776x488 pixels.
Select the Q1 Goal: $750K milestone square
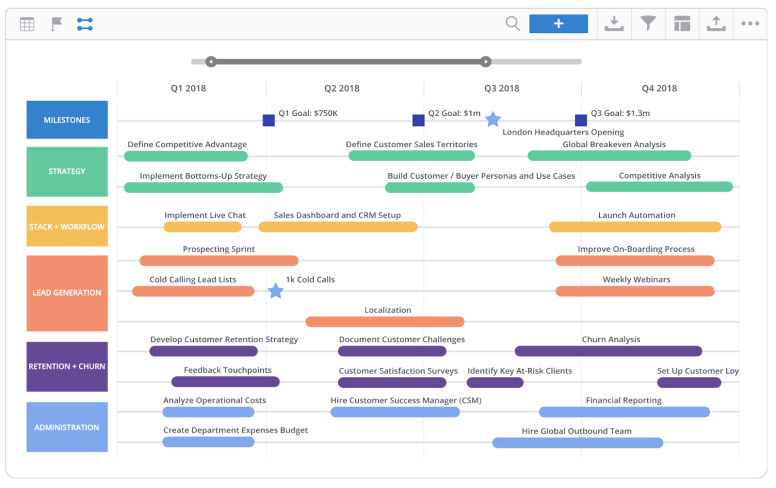coord(269,120)
